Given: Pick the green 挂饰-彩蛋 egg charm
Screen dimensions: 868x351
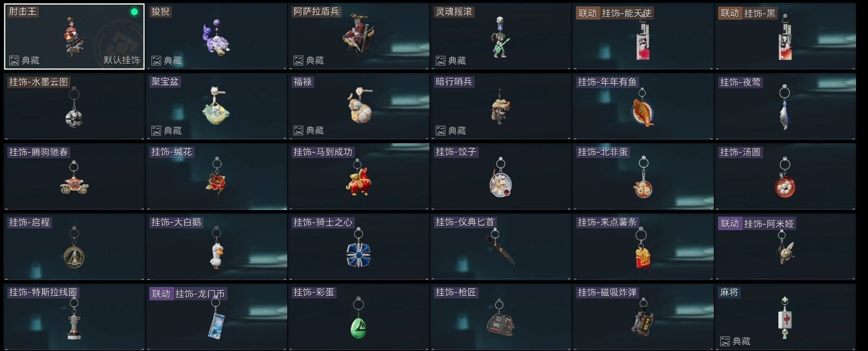Looking at the screenshot, I should coord(359,318).
